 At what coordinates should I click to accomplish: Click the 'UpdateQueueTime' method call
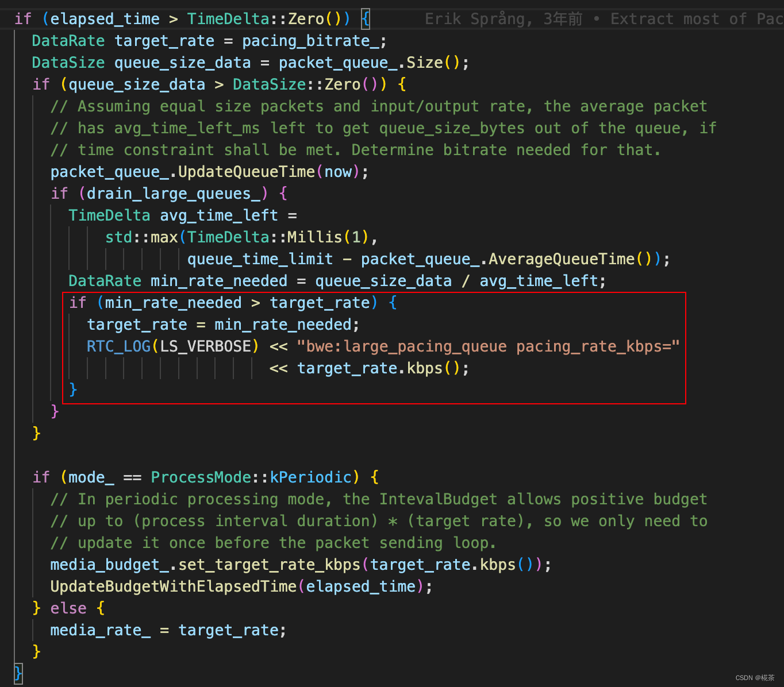(x=246, y=172)
